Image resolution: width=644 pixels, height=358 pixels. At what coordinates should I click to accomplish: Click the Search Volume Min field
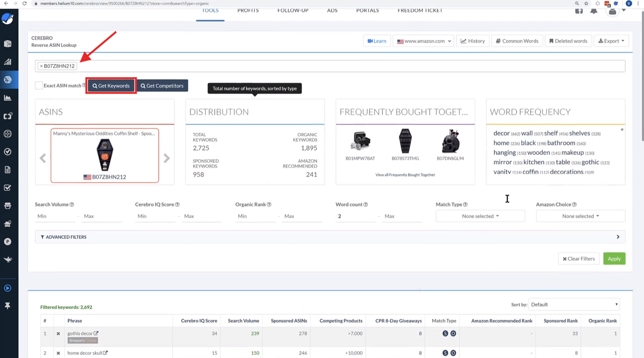coord(55,216)
